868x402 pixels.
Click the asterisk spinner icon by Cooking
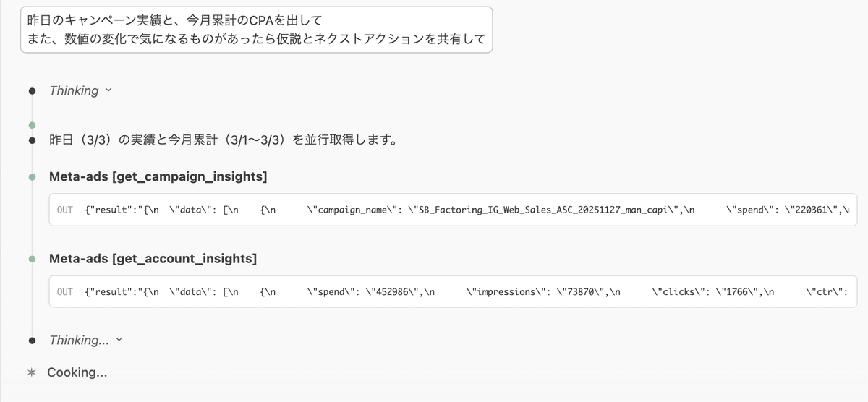click(x=32, y=372)
